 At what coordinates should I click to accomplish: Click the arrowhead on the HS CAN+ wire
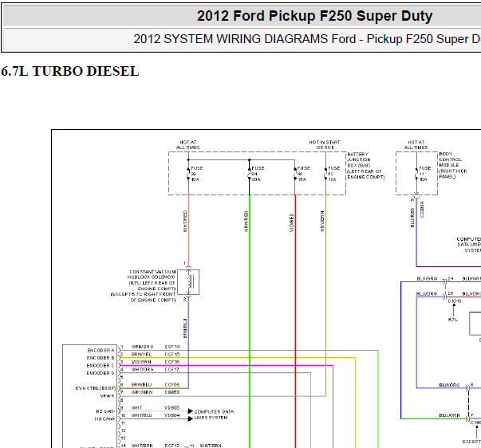pos(191,419)
